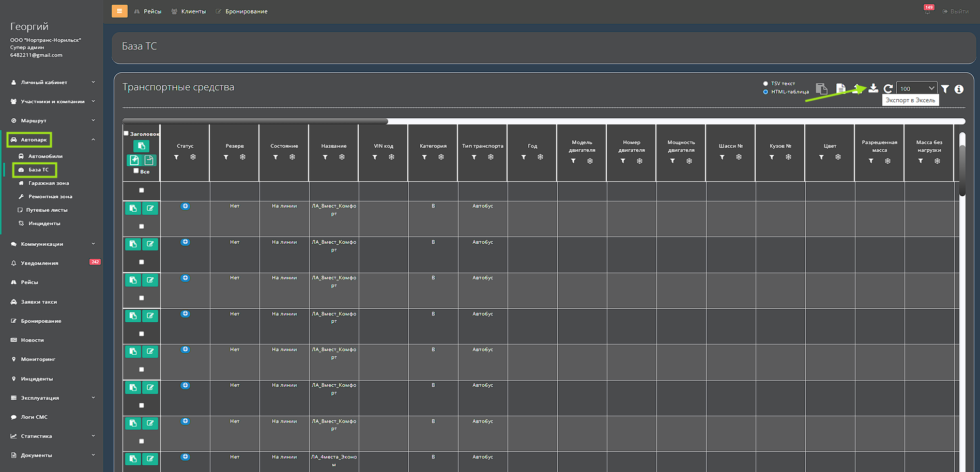Image resolution: width=980 pixels, height=472 pixels.
Task: Open the rows-per-page dropdown showing 100
Action: coord(916,89)
